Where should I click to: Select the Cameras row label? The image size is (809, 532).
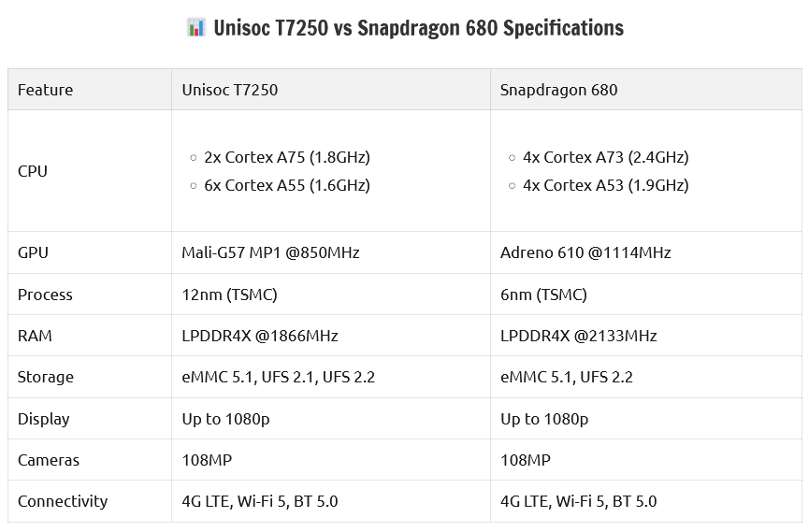[x=49, y=460]
